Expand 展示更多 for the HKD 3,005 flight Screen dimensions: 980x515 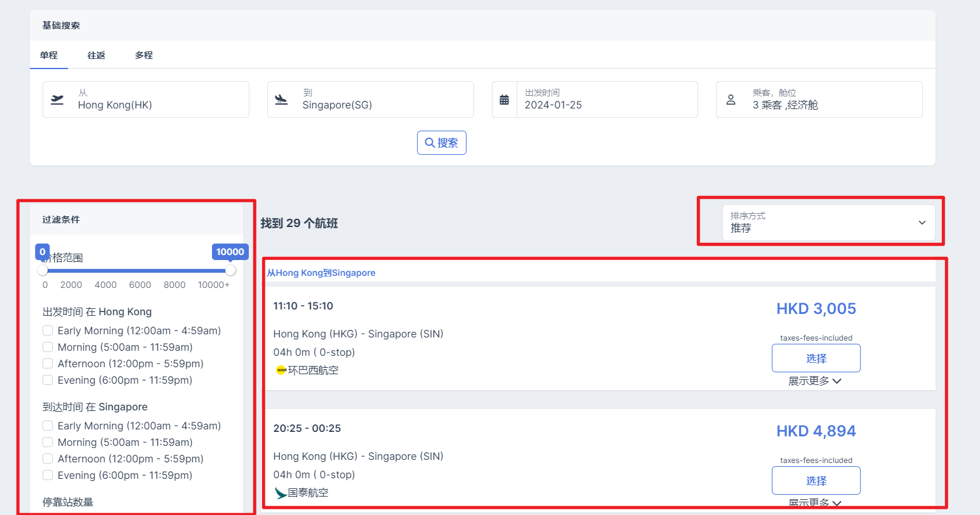[x=815, y=381]
